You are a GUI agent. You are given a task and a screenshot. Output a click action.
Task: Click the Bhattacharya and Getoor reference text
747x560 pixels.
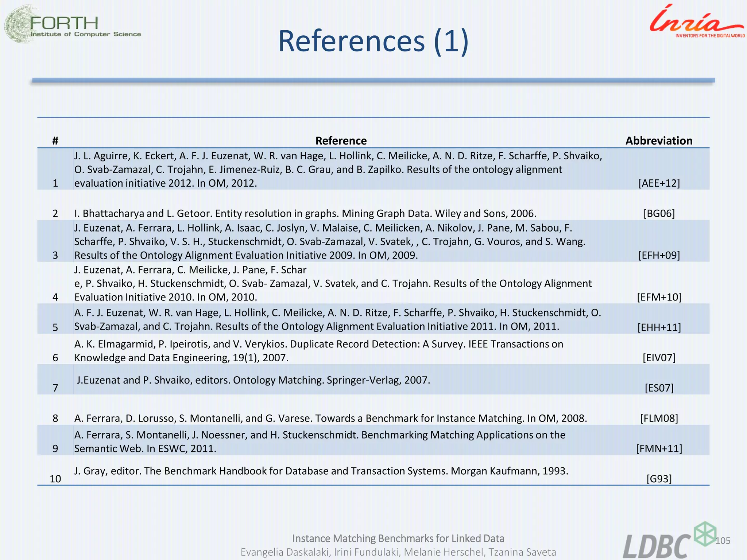coord(305,213)
